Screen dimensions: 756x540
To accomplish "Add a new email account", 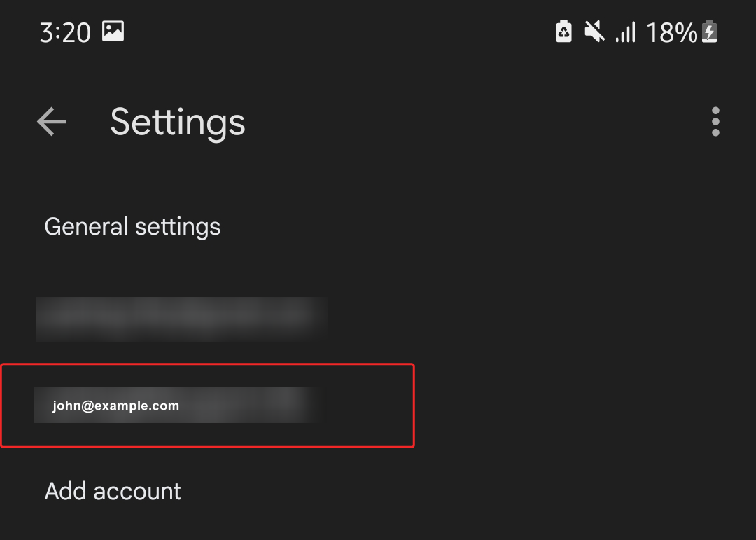I will 113,491.
